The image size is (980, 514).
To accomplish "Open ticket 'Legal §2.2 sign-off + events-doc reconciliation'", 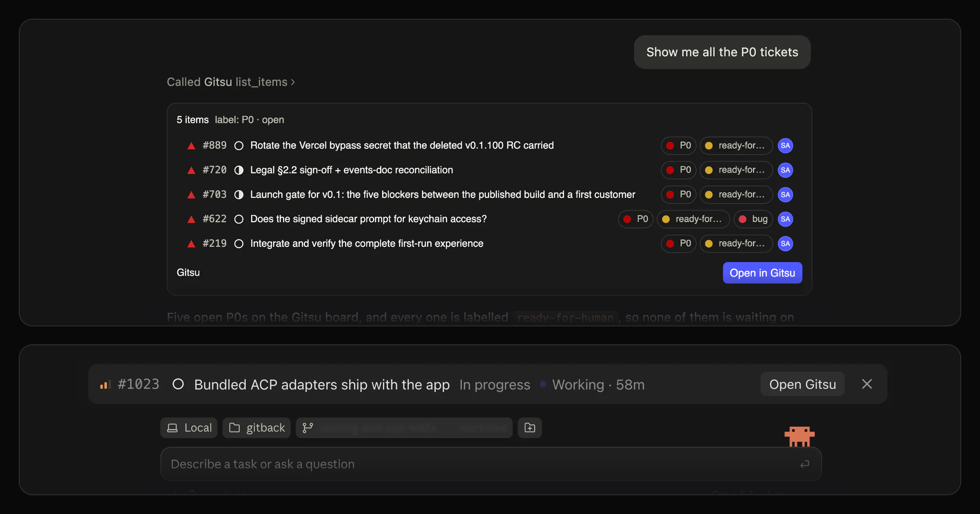I will click(x=352, y=170).
